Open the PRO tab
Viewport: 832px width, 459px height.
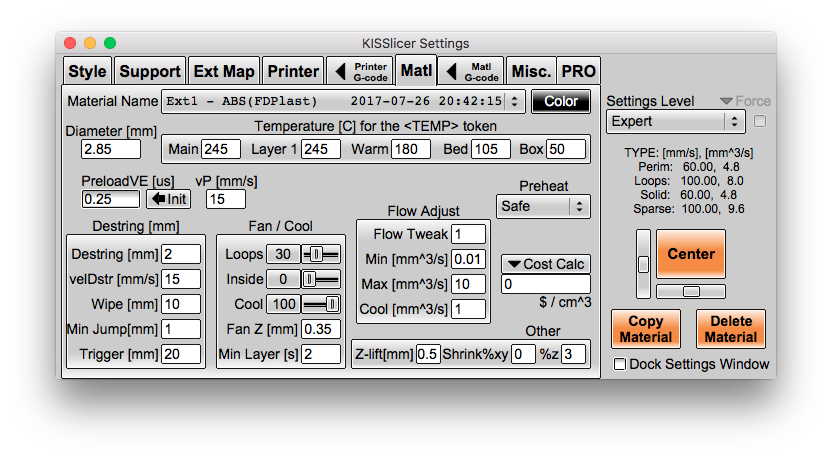(578, 72)
